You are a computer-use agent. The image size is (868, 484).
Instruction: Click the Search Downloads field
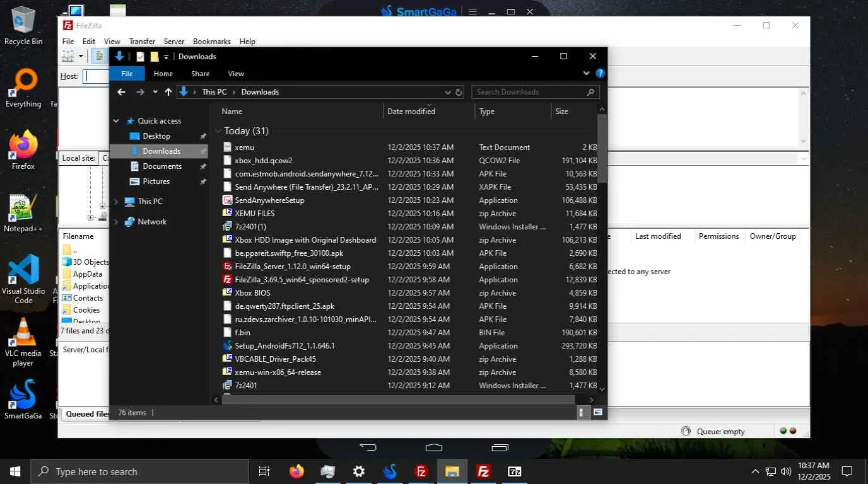click(535, 92)
